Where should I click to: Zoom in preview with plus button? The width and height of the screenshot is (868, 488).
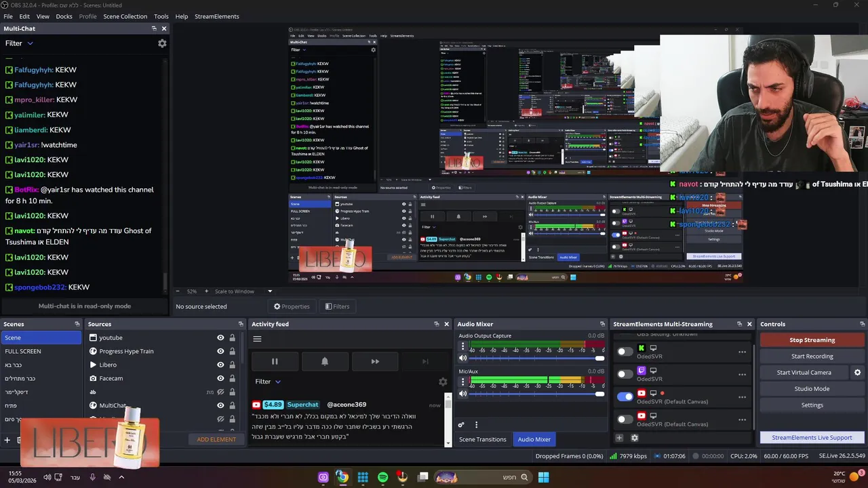coord(207,291)
